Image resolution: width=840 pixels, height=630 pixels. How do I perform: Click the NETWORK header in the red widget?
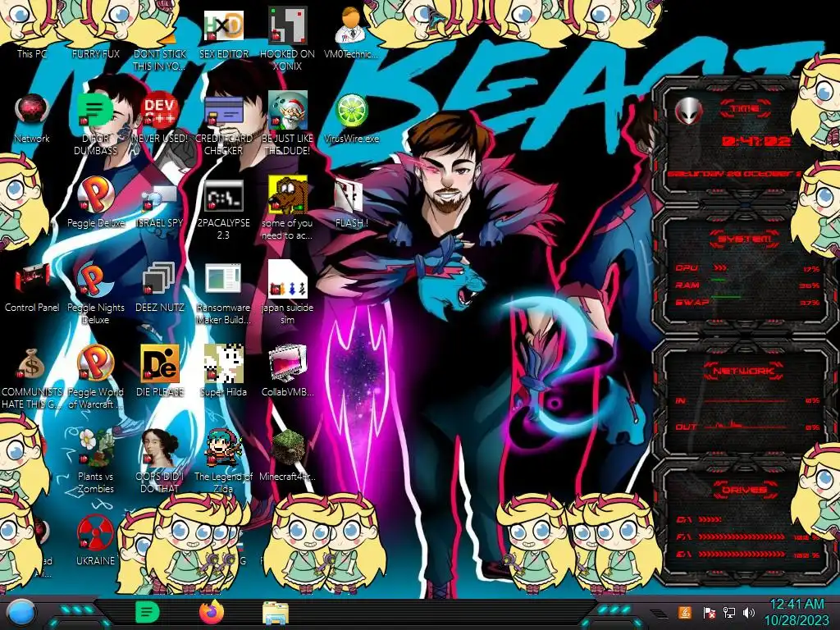tap(743, 370)
